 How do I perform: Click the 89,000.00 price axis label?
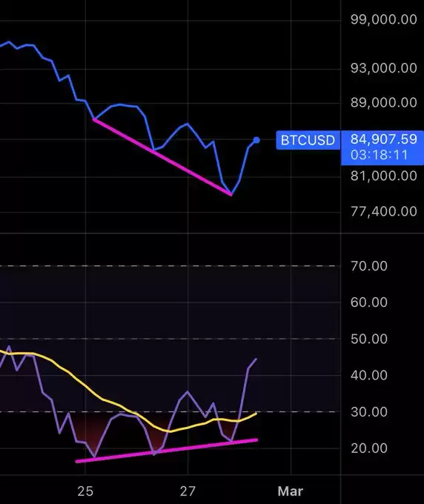click(383, 102)
